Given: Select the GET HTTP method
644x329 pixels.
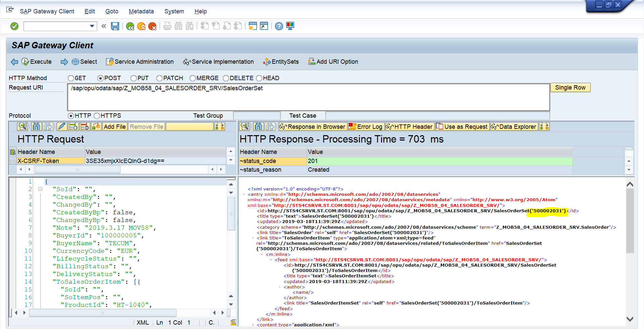Looking at the screenshot, I should click(x=71, y=78).
